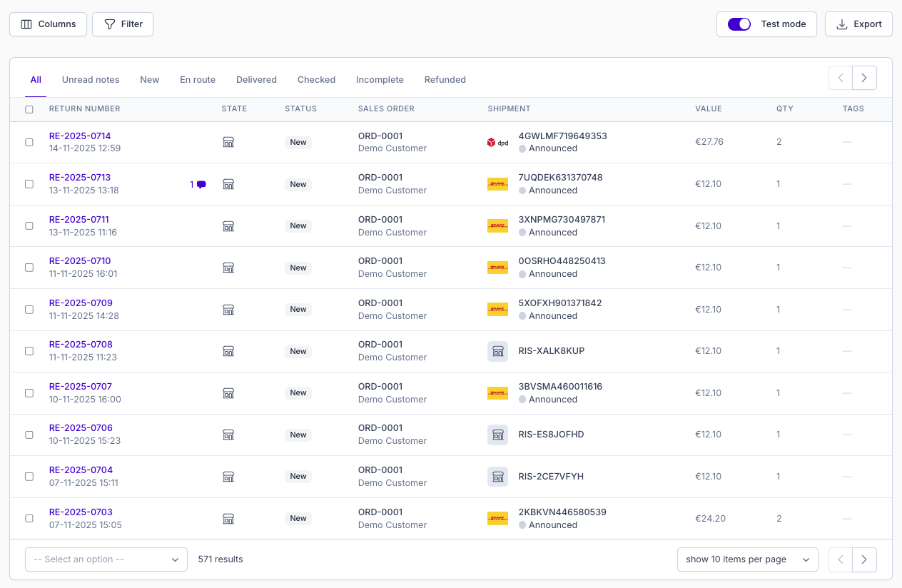Check the box for return RE-2025-0709
Viewport: 902px width, 588px height.
[x=29, y=310]
